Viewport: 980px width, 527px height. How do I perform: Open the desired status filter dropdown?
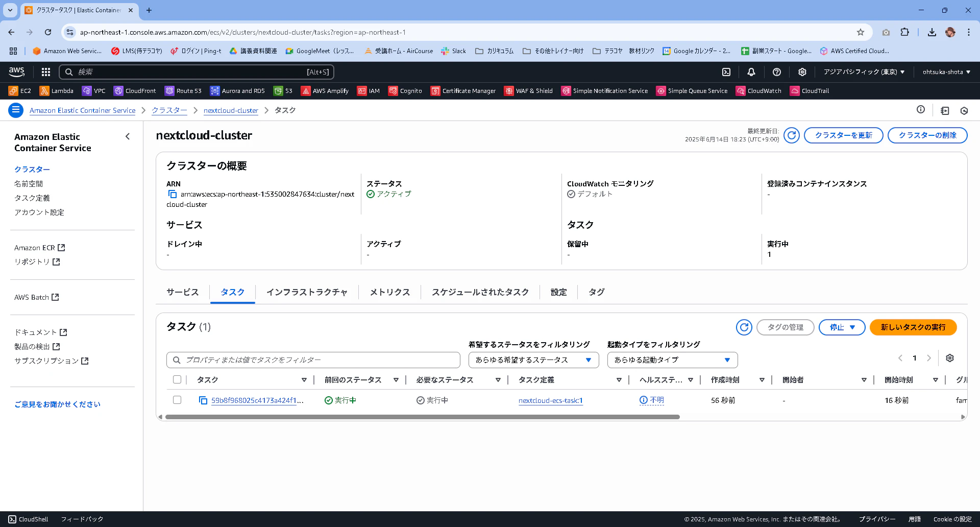[x=533, y=360]
